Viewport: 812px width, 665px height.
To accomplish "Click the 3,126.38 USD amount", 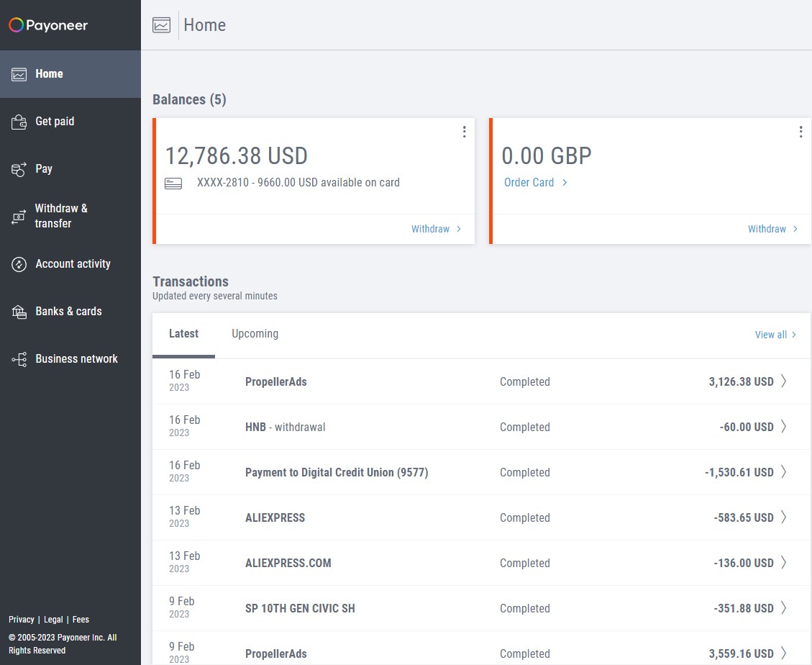I will click(x=741, y=382).
